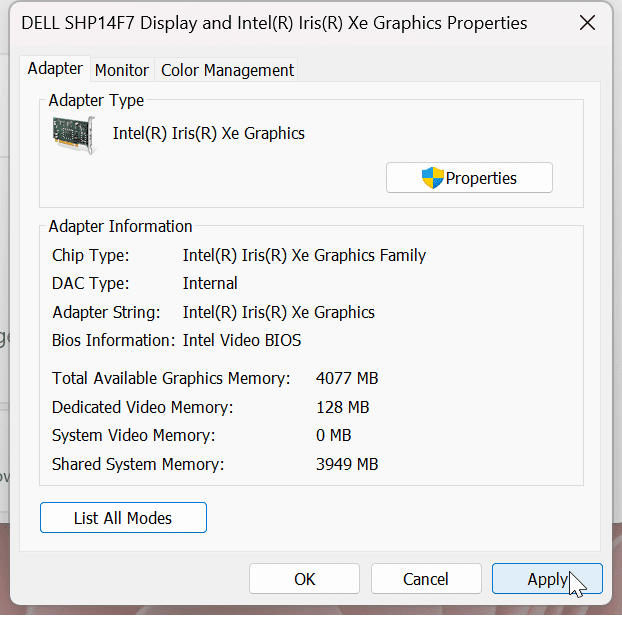Click the List All Modes button
Image resolution: width=622 pixels, height=619 pixels.
pos(123,518)
